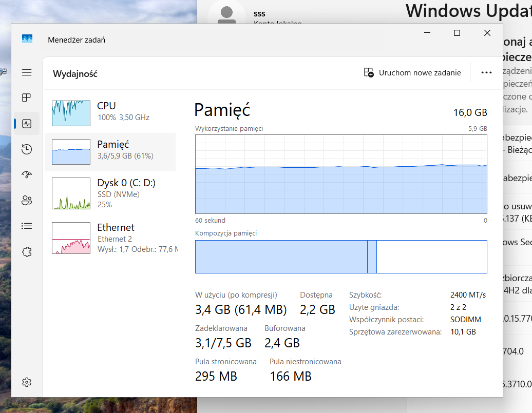Switch to the Users page icon
This screenshot has height=413, width=532.
coord(27,200)
